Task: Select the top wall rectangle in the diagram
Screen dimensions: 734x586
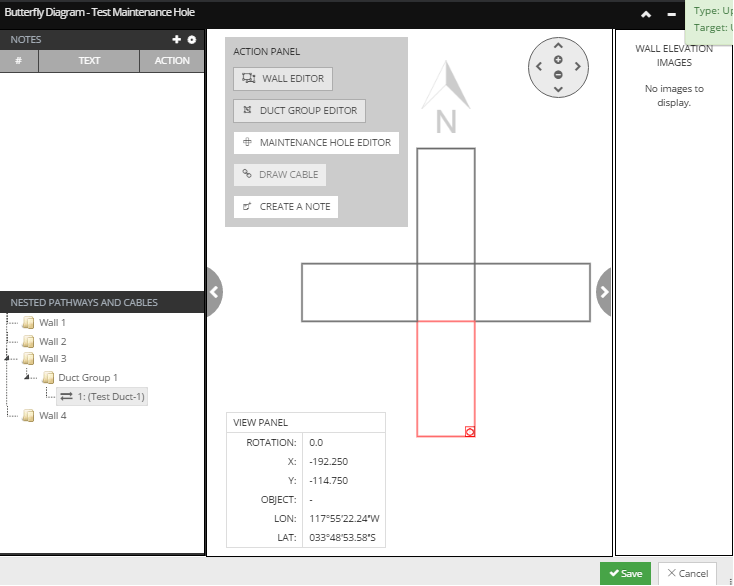Action: click(446, 206)
